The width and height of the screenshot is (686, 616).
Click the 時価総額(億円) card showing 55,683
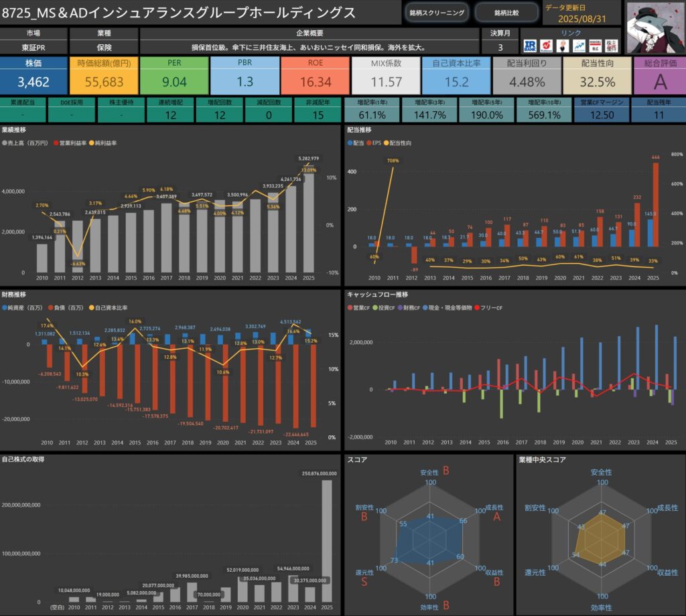click(104, 75)
